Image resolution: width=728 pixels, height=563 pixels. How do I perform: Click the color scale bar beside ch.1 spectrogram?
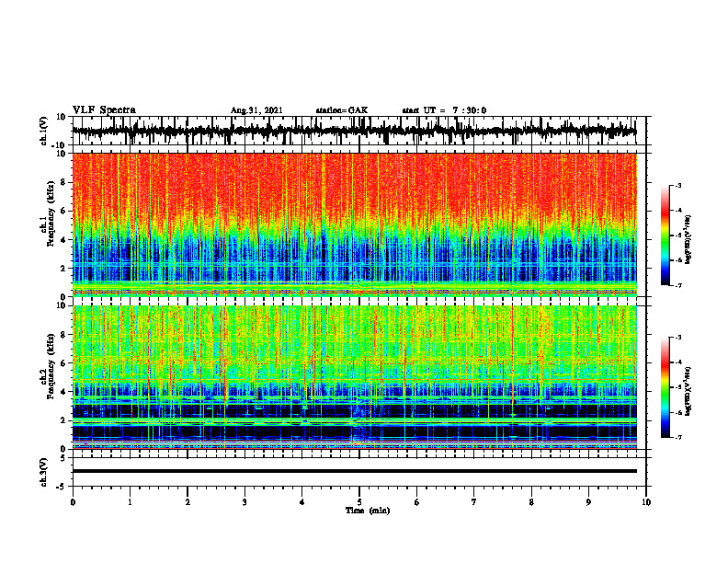coord(665,236)
